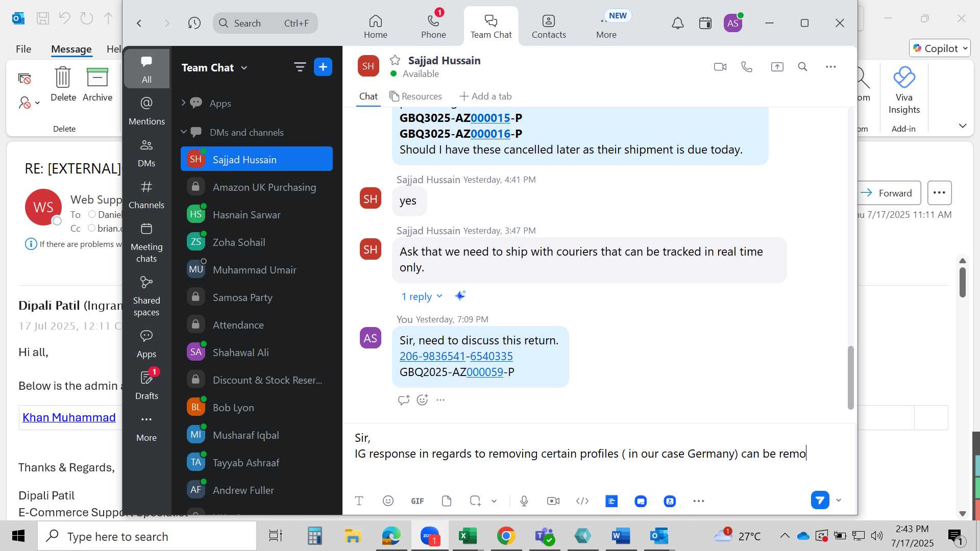Open Excel from the taskbar

pos(468,536)
